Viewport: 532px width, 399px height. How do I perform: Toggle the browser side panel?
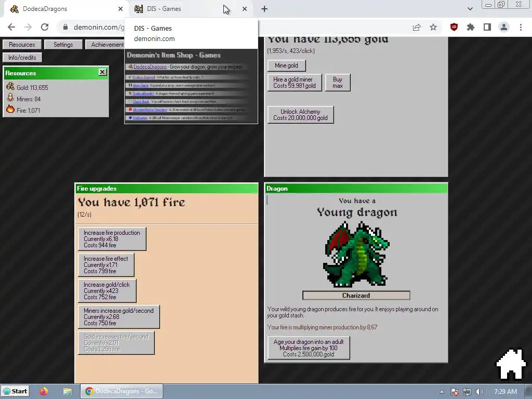point(487,27)
